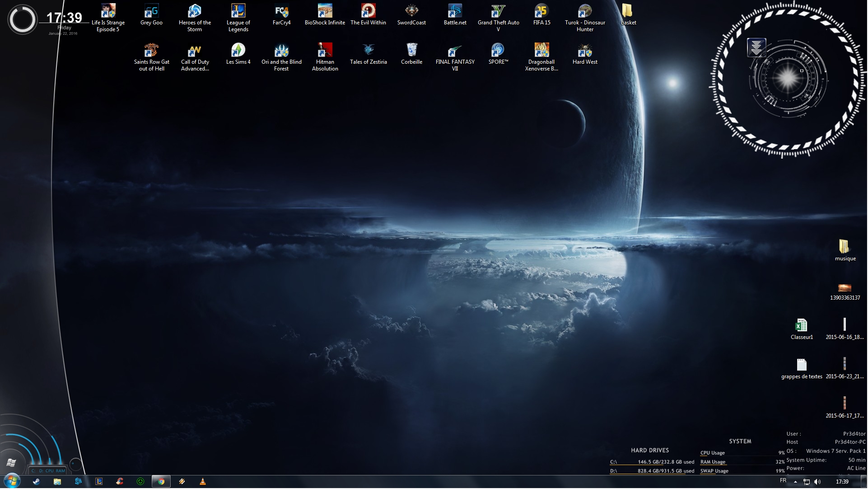Launch Battle.net from the desktop

coord(455,15)
